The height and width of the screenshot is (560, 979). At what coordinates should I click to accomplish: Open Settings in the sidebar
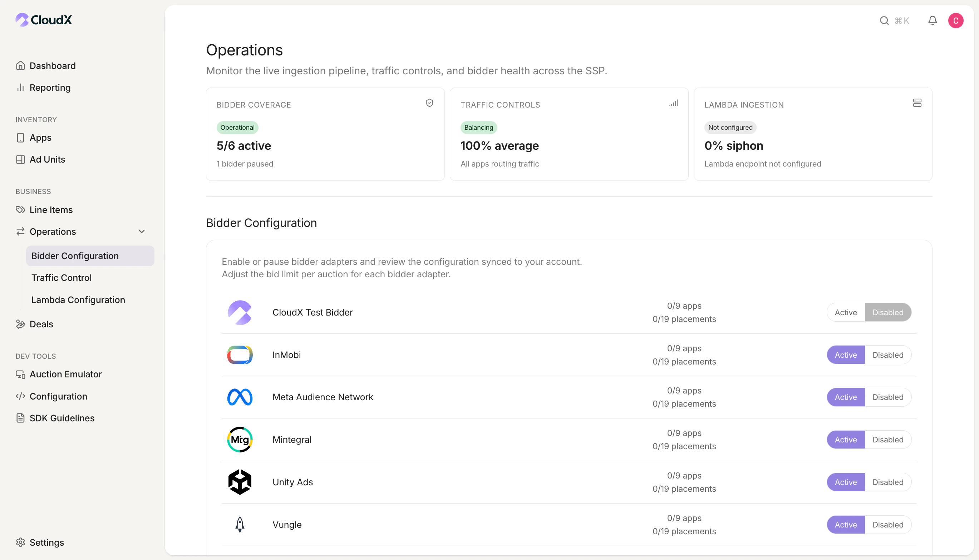(x=46, y=542)
